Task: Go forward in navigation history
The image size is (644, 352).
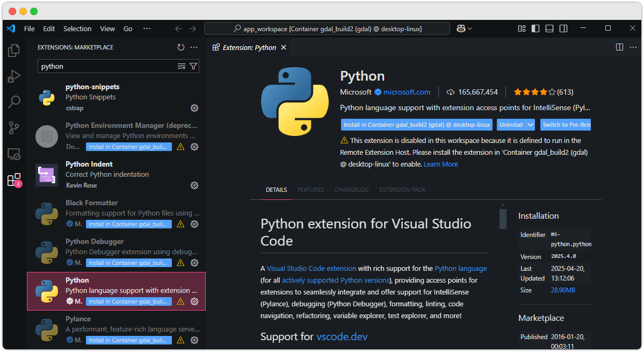Action: pyautogui.click(x=193, y=29)
